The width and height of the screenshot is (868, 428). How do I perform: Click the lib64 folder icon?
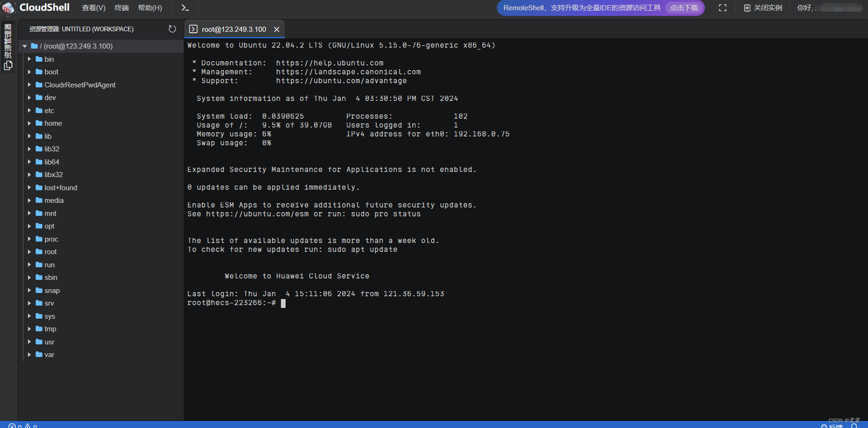(39, 162)
